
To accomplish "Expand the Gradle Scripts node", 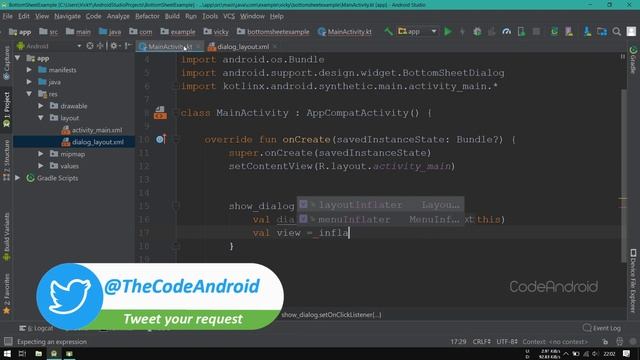I will tap(17, 178).
